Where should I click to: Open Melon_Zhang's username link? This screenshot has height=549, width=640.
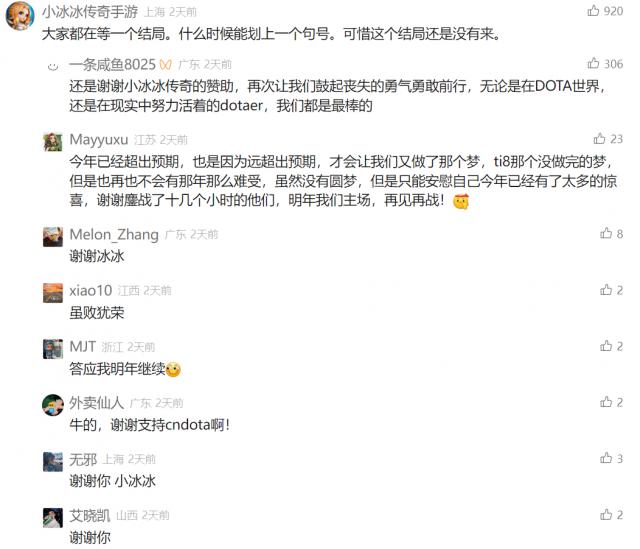click(x=114, y=235)
